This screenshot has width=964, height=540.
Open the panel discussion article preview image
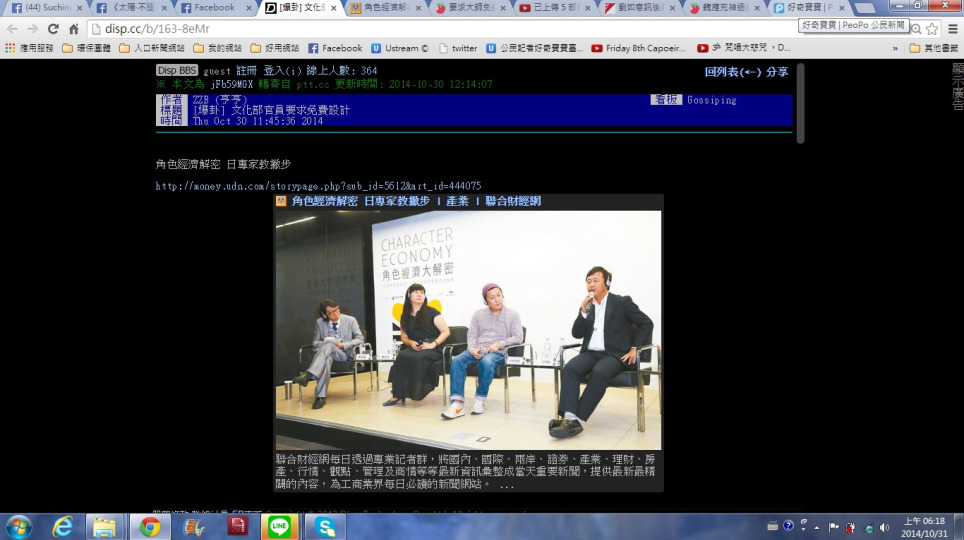[468, 330]
